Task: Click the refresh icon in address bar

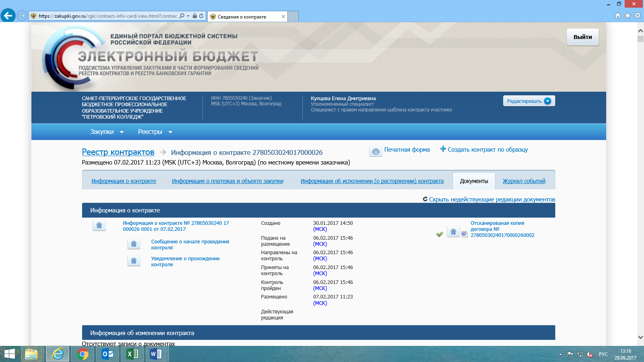Action: [201, 16]
